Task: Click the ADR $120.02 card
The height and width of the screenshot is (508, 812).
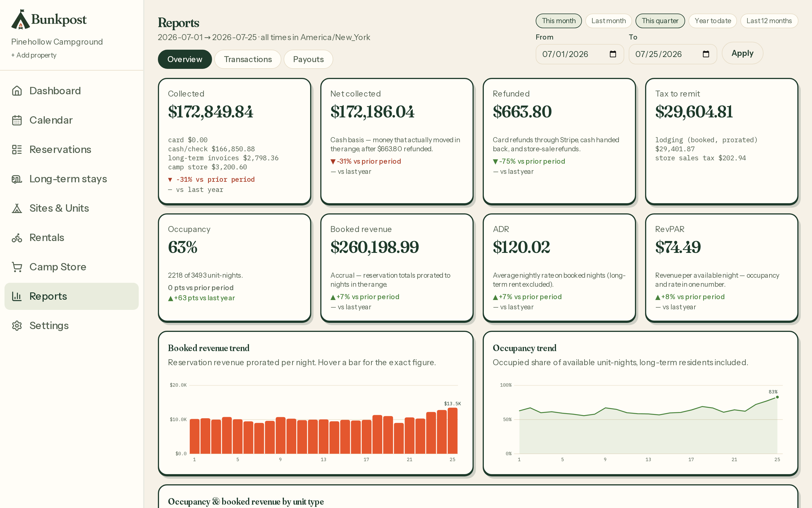Action: click(559, 268)
